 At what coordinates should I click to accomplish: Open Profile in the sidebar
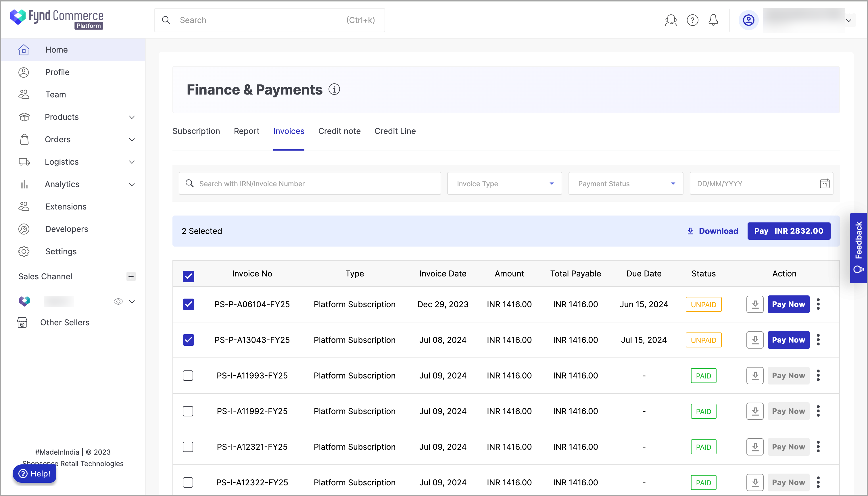(x=73, y=72)
